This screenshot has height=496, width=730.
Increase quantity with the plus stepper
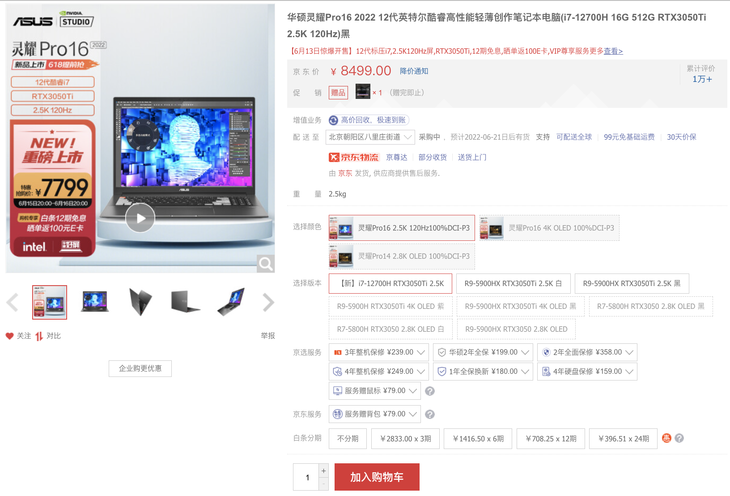[323, 470]
